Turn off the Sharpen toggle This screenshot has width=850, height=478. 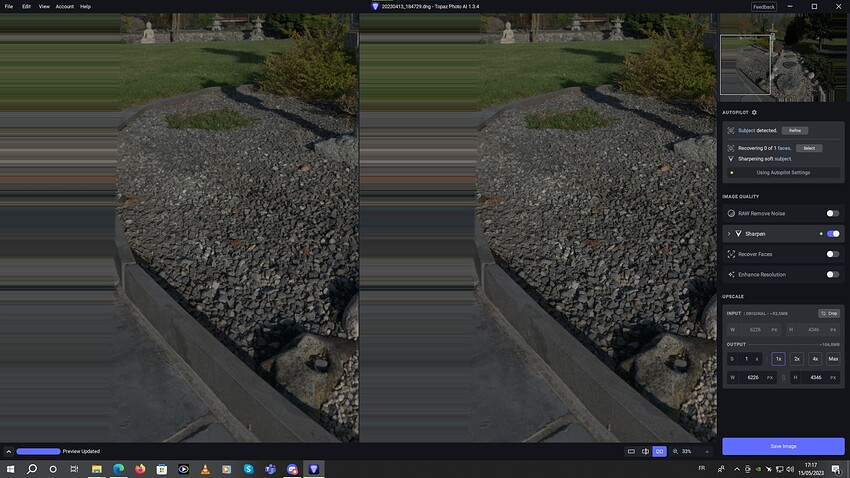coord(833,234)
